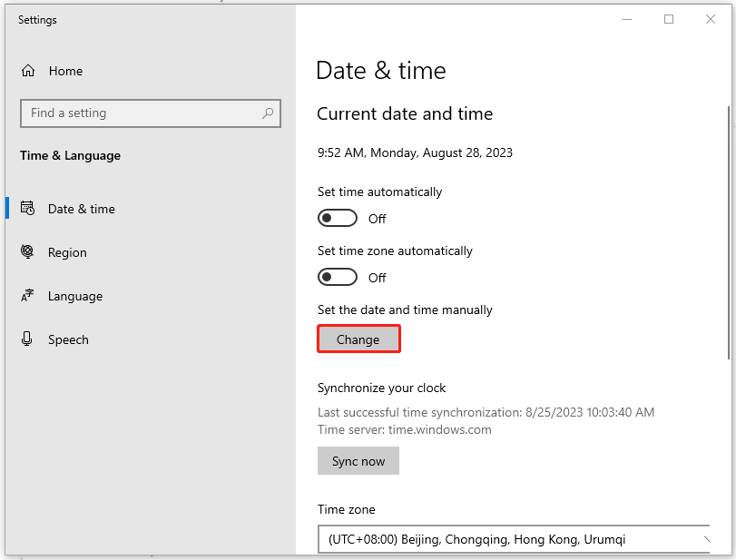Click the Home icon in sidebar
This screenshot has height=560, width=736.
point(28,71)
